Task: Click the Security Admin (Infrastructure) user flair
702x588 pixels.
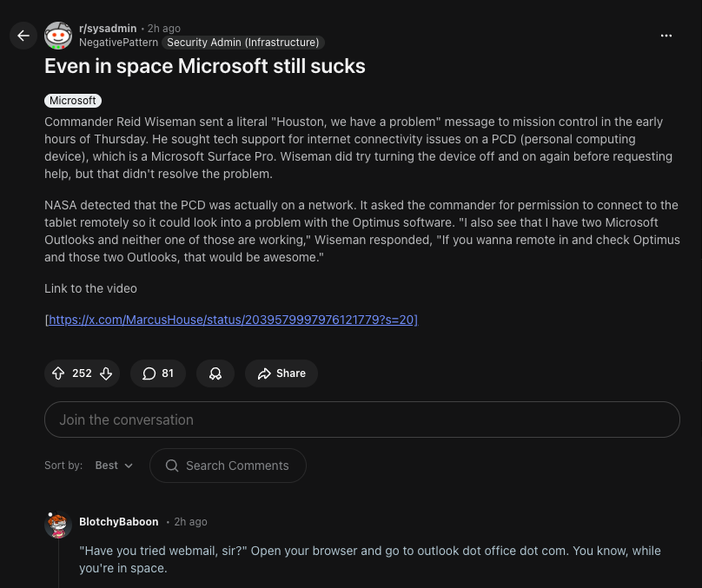Action: pyautogui.click(x=243, y=43)
